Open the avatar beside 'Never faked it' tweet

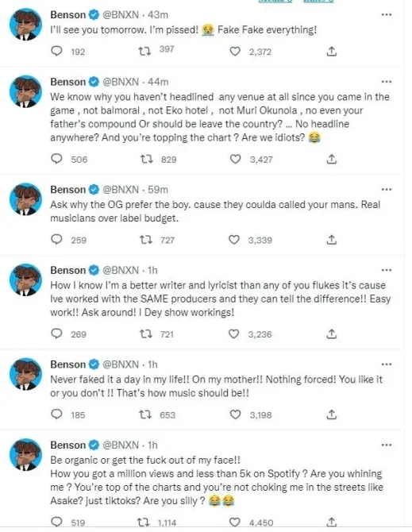[25, 374]
